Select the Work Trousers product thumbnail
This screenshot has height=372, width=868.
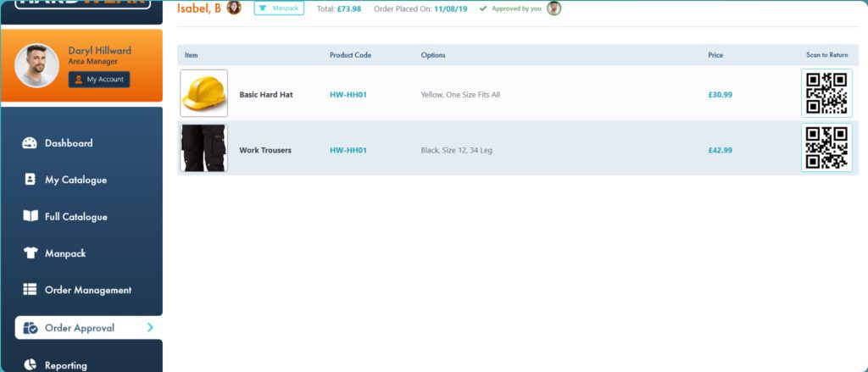pyautogui.click(x=203, y=148)
